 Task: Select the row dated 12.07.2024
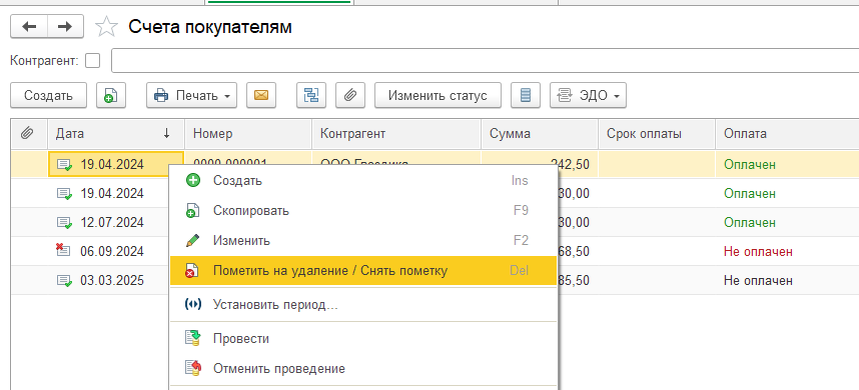(x=435, y=222)
